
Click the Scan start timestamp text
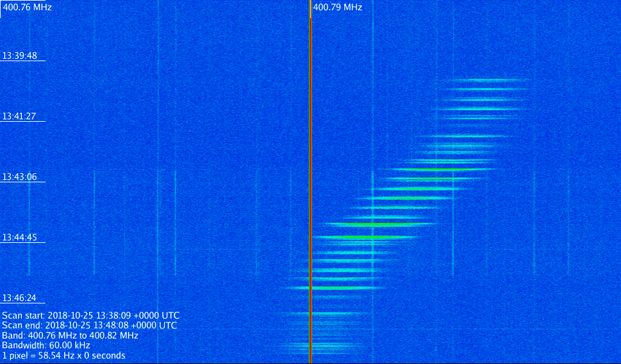tap(91, 316)
